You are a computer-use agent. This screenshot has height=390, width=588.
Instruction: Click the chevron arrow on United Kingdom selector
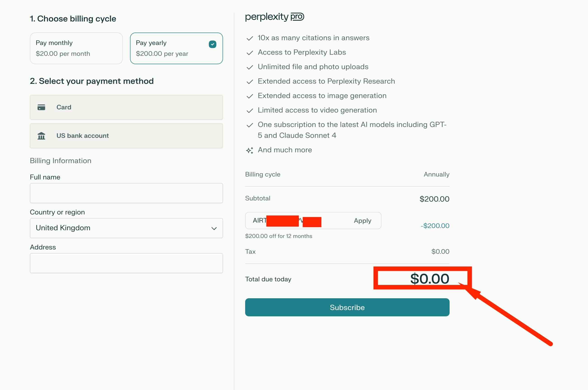pyautogui.click(x=214, y=228)
